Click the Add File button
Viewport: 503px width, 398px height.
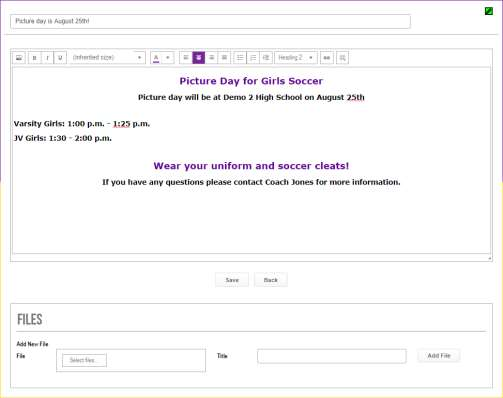[439, 356]
